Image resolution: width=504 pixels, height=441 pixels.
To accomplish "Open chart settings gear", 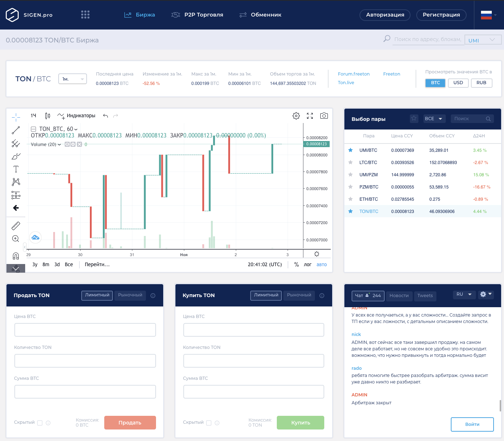I will [296, 116].
